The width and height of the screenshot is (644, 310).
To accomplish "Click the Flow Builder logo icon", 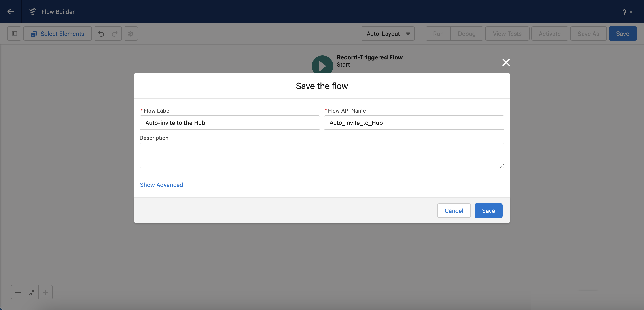I will [x=32, y=11].
